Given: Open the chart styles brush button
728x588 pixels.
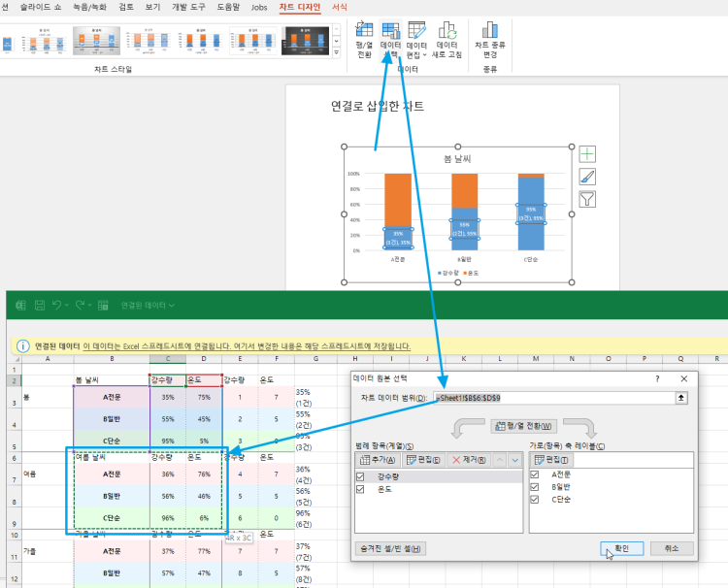Looking at the screenshot, I should point(587,177).
